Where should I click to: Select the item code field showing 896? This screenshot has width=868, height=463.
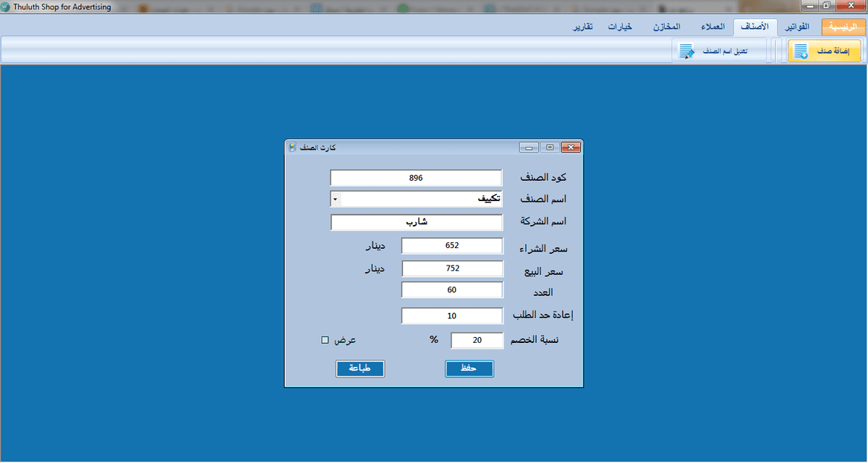tap(416, 177)
